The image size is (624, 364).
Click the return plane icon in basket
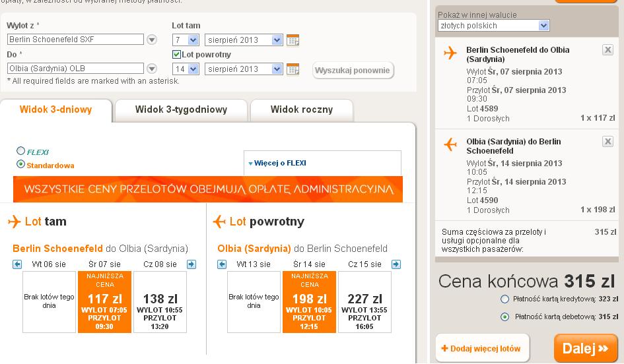coord(450,144)
